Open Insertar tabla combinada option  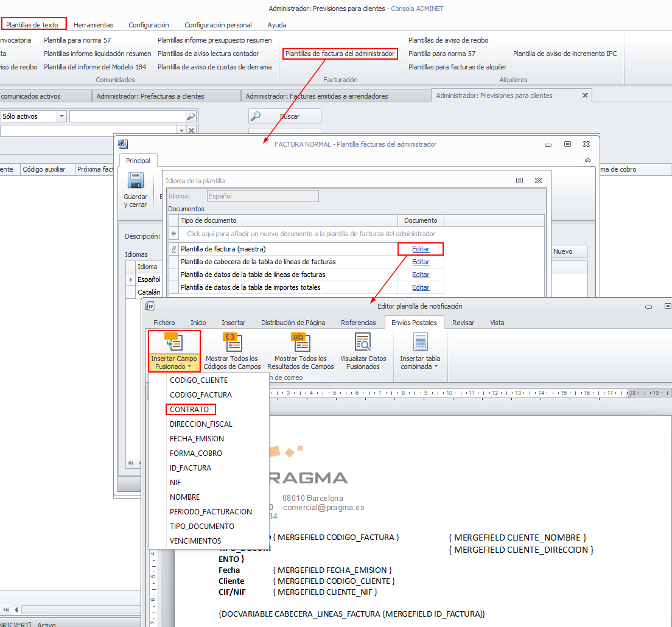pos(420,351)
